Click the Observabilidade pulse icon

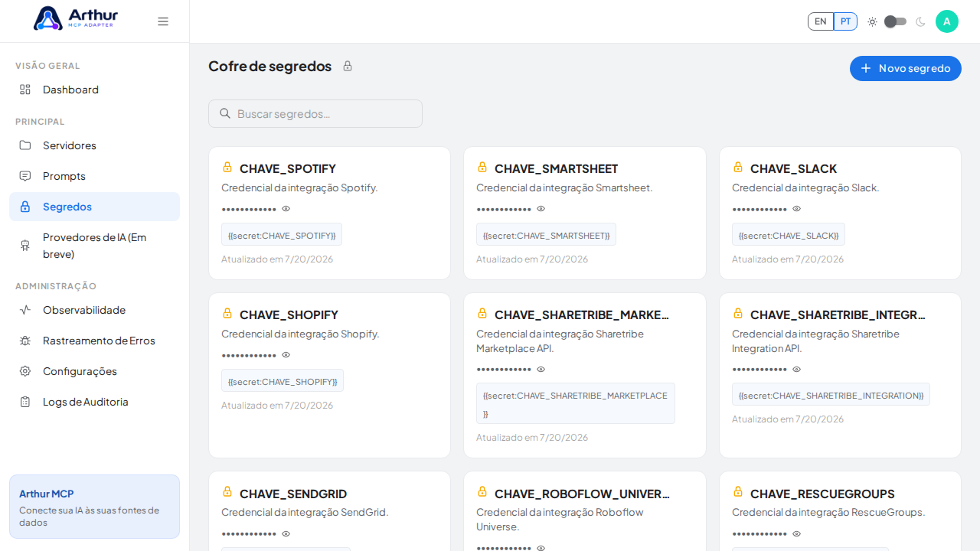point(25,310)
